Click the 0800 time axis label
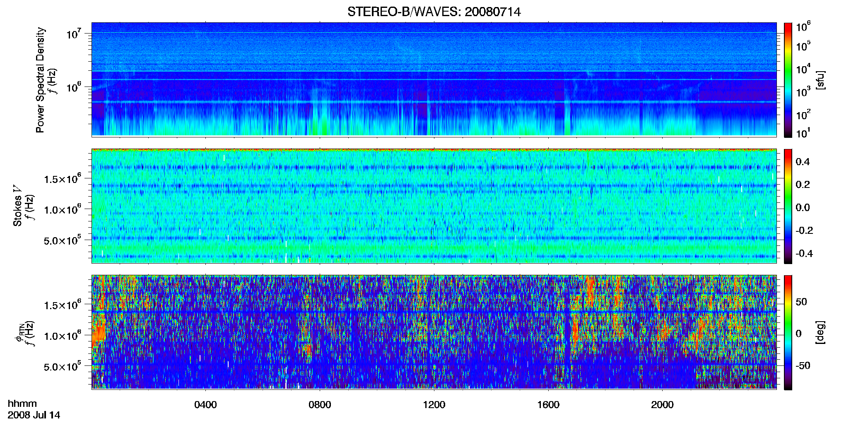This screenshot has width=868, height=447. coord(320,405)
